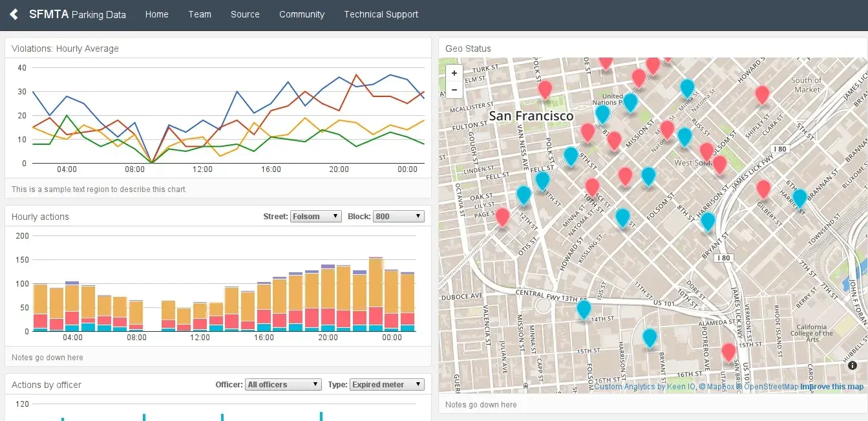The width and height of the screenshot is (868, 421).
Task: Click the Officer: label in Actions by officer
Action: [x=229, y=384]
